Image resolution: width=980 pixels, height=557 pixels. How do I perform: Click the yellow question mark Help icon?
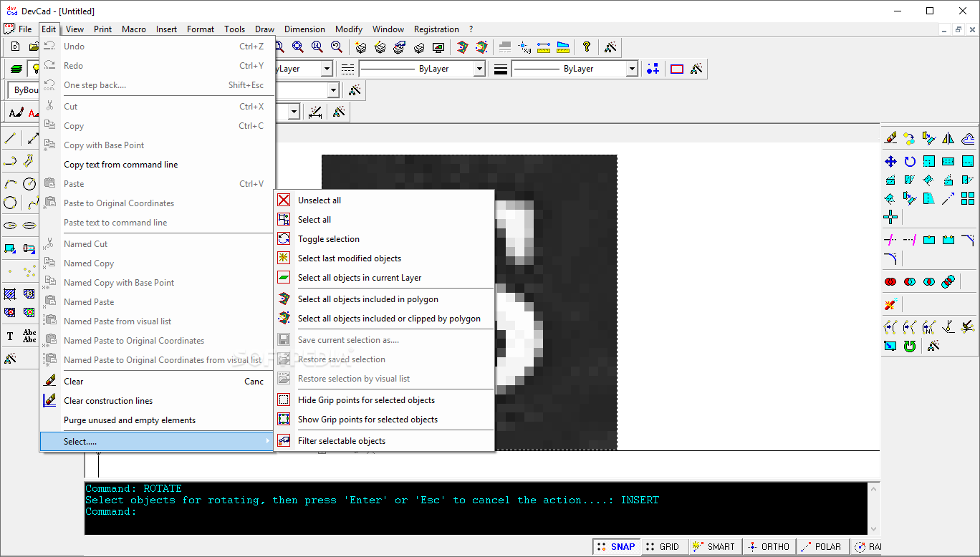[587, 47]
